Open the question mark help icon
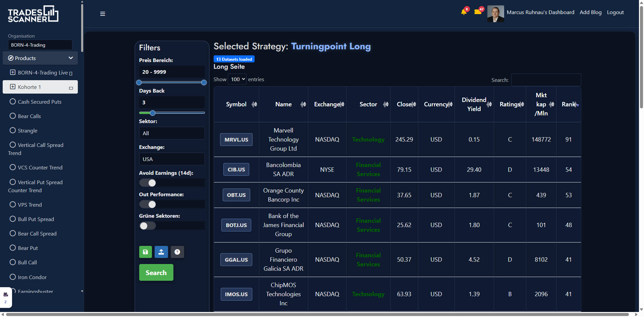This screenshot has width=644, height=317. click(177, 252)
